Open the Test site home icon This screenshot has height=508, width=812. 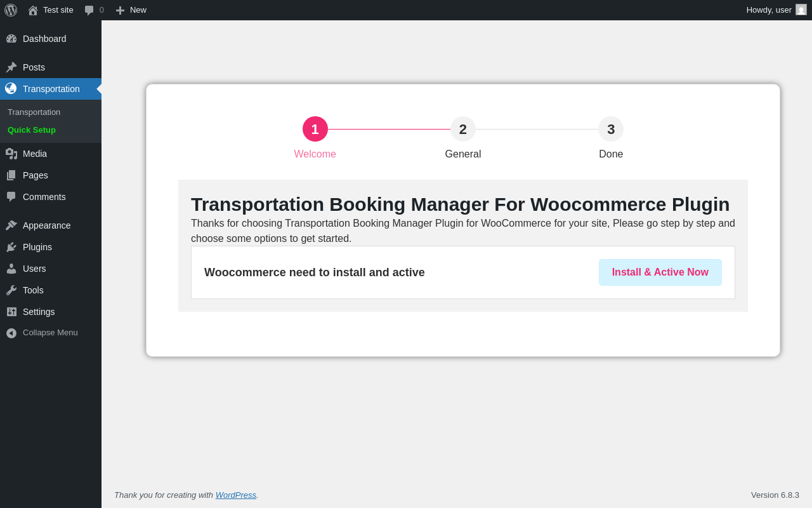pyautogui.click(x=33, y=10)
